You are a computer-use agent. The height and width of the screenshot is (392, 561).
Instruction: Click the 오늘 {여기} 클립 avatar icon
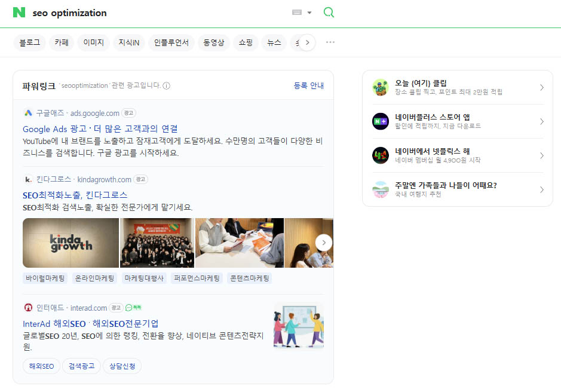tap(381, 87)
